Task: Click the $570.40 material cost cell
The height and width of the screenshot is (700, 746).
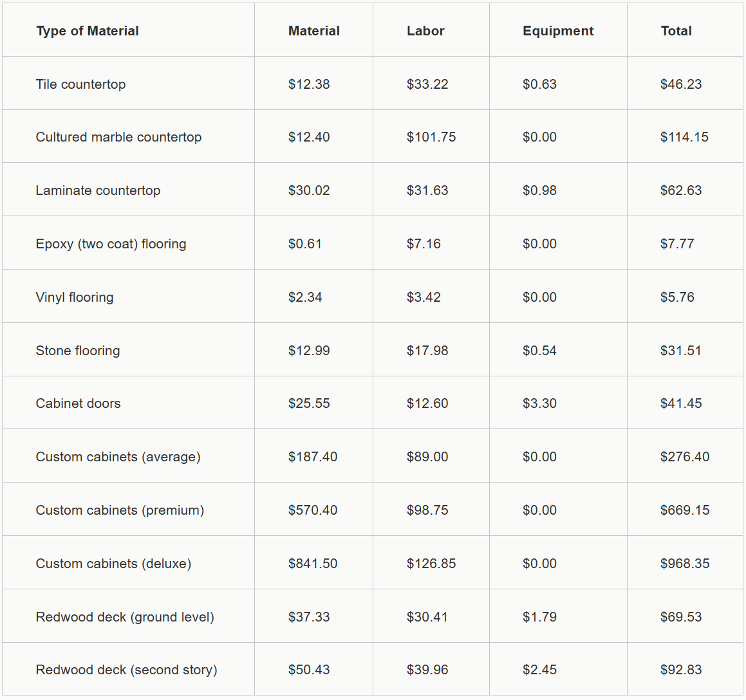Action: tap(313, 510)
